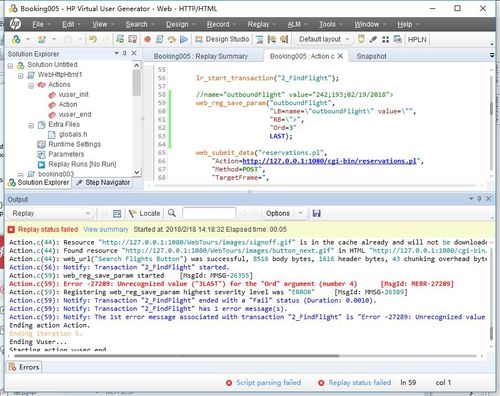Click the icon left of HPLN
This screenshot has width=500, height=396.
coord(397,39)
